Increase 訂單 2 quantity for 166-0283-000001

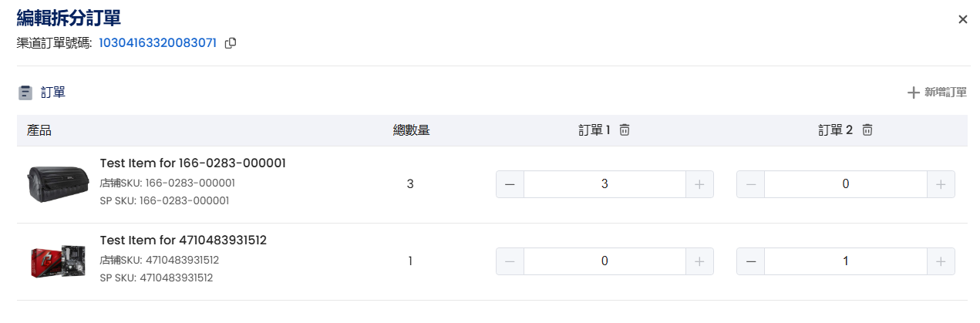coord(941,184)
